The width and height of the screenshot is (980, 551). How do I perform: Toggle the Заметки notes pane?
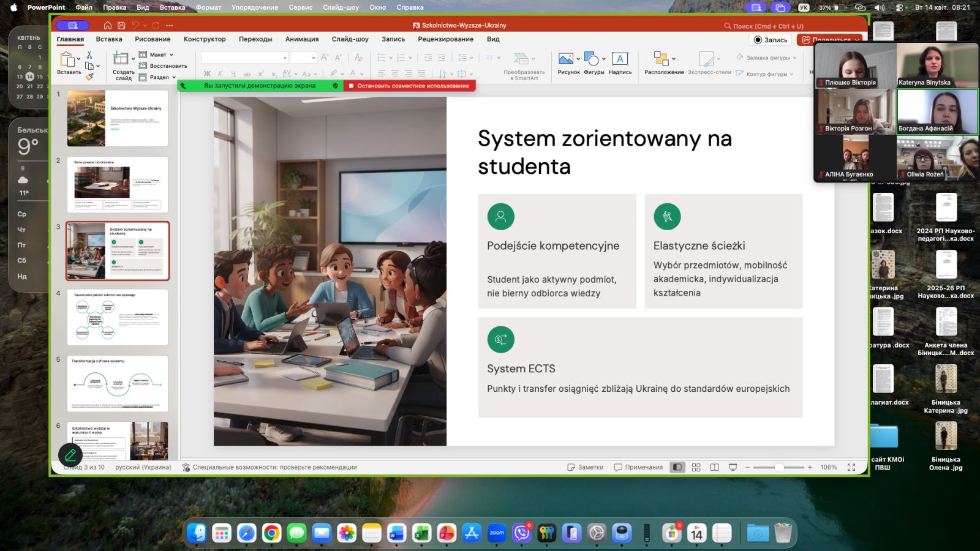[586, 467]
